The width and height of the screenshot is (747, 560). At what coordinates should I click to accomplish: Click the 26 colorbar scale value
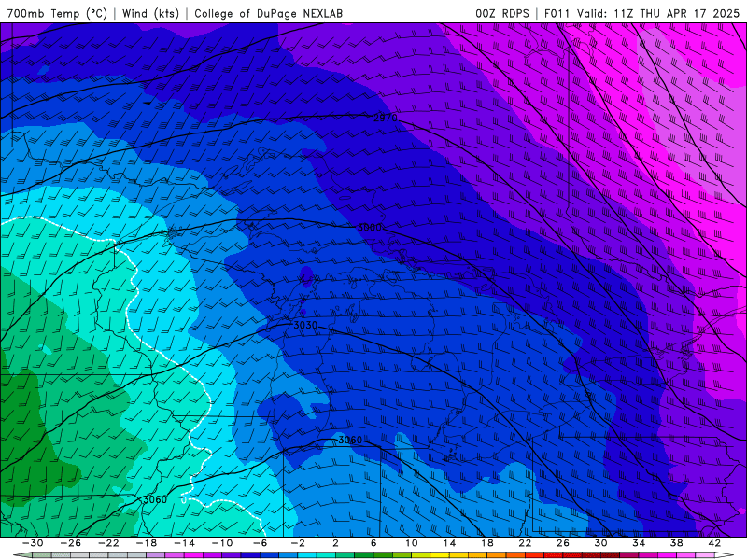coord(563,543)
